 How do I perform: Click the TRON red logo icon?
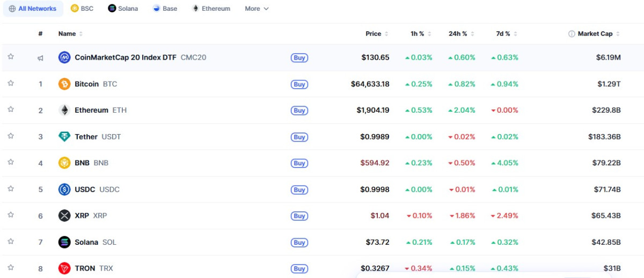64,268
